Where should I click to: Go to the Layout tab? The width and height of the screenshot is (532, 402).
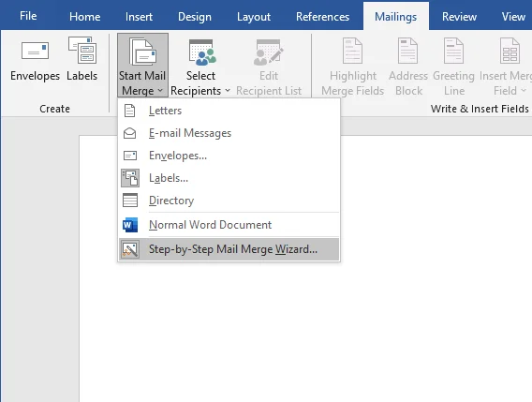254,16
